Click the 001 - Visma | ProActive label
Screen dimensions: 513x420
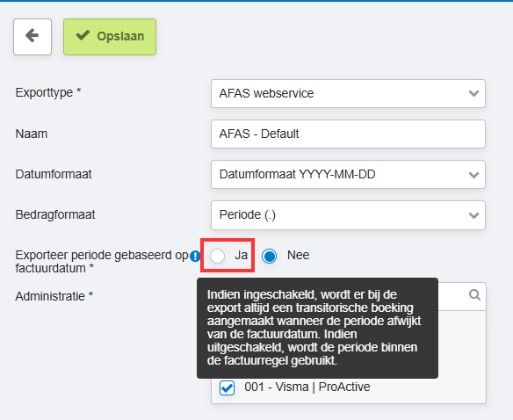point(307,387)
